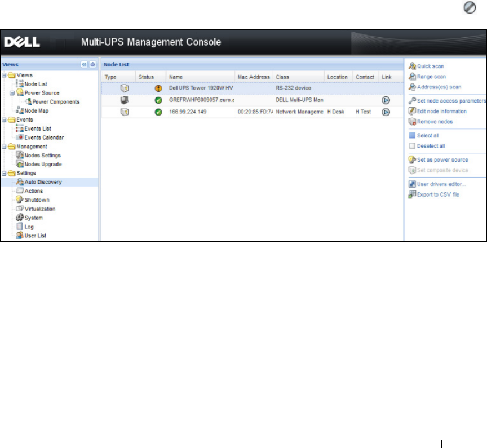Click the UPS type icon of Dell UPS Tower
Image resolution: width=487 pixels, height=448 pixels.
125,88
